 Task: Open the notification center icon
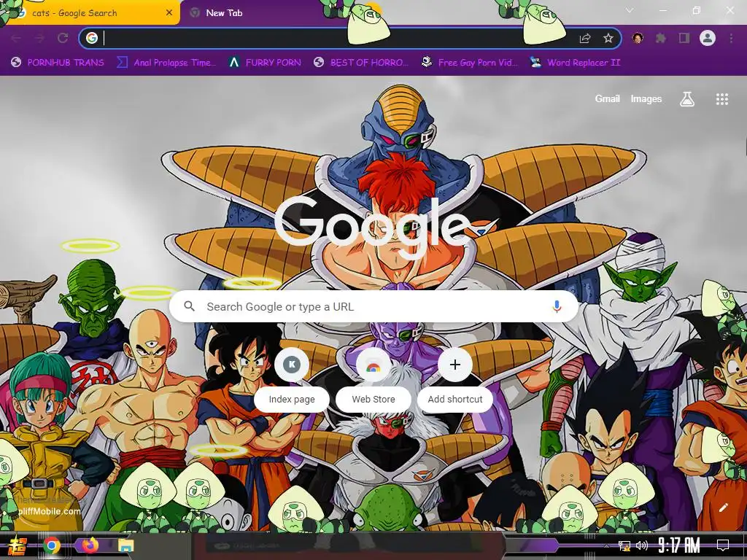(723, 545)
